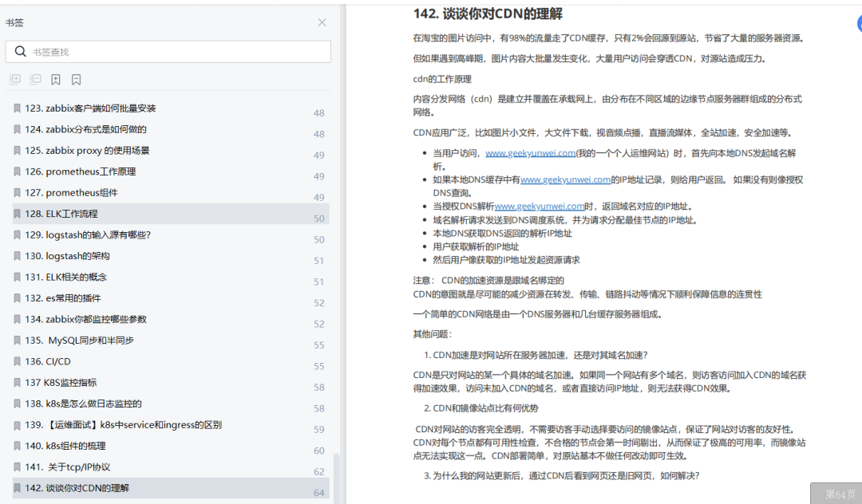Image resolution: width=862 pixels, height=504 pixels.
Task: Open bookmark 129. logstash的输入源有哪些?
Action: click(x=171, y=235)
